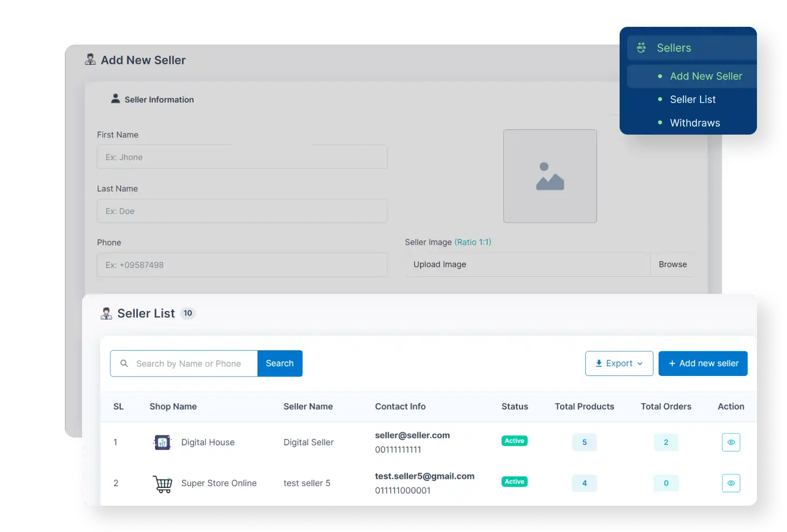Click the Super Store Online cart icon

click(163, 483)
